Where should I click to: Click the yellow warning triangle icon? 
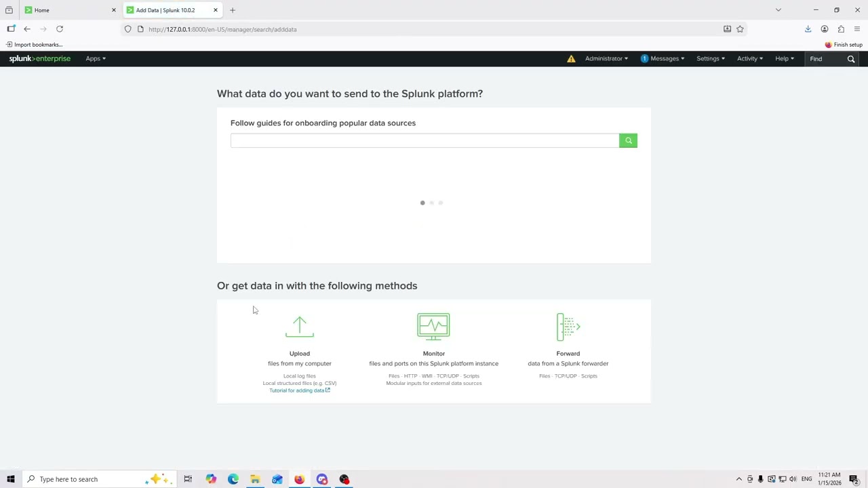[571, 59]
